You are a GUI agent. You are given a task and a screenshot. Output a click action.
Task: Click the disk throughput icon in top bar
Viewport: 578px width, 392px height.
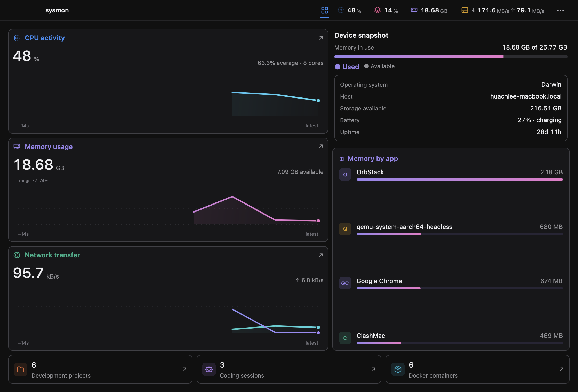[x=464, y=10]
